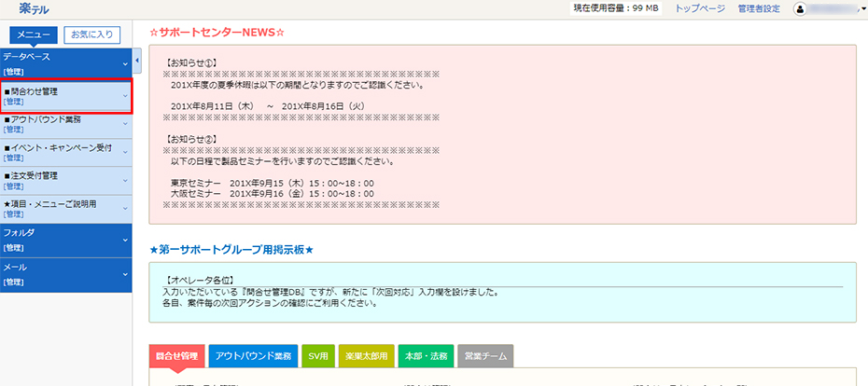Click 管理 link under イベント・キャンペーン受付
The image size is (868, 386).
tap(14, 158)
